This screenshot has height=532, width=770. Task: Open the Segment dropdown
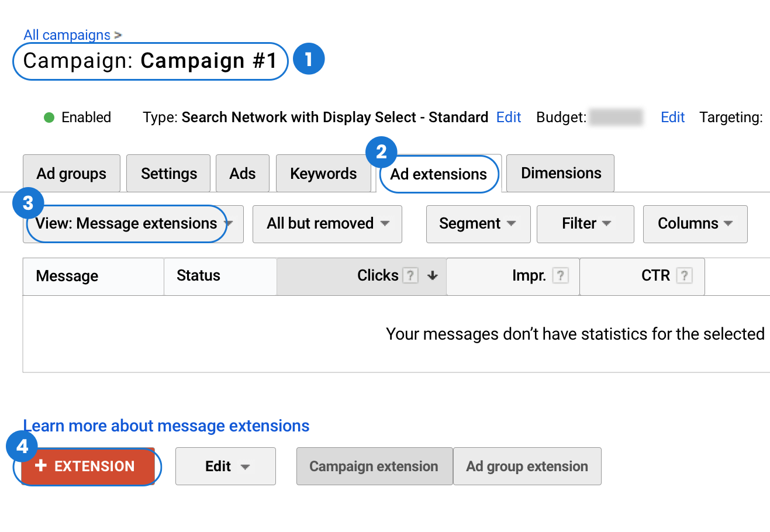(478, 224)
